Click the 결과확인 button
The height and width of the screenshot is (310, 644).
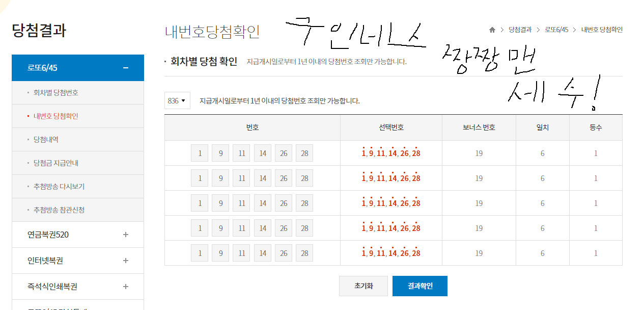coord(420,286)
